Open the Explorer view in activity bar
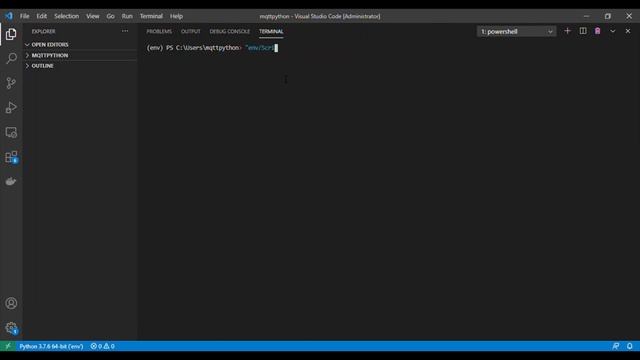Image resolution: width=640 pixels, height=360 pixels. pos(11,34)
